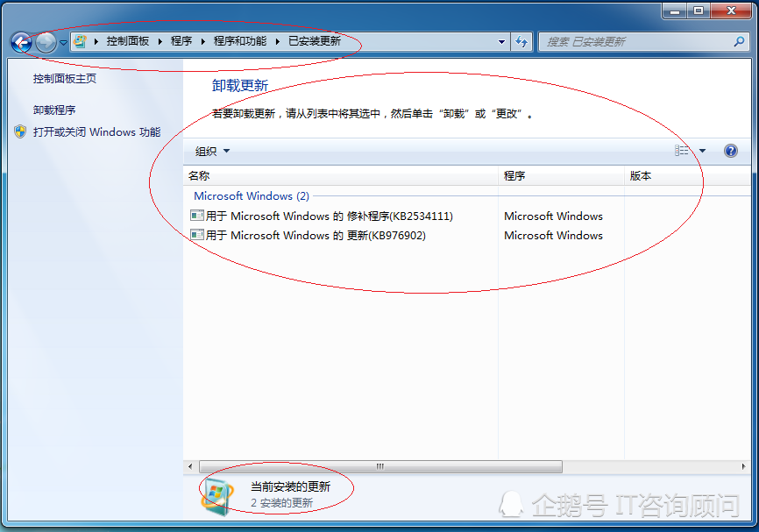The width and height of the screenshot is (759, 532).
Task: Click Microsoft Windows program cell for KB2534111
Action: click(x=553, y=216)
